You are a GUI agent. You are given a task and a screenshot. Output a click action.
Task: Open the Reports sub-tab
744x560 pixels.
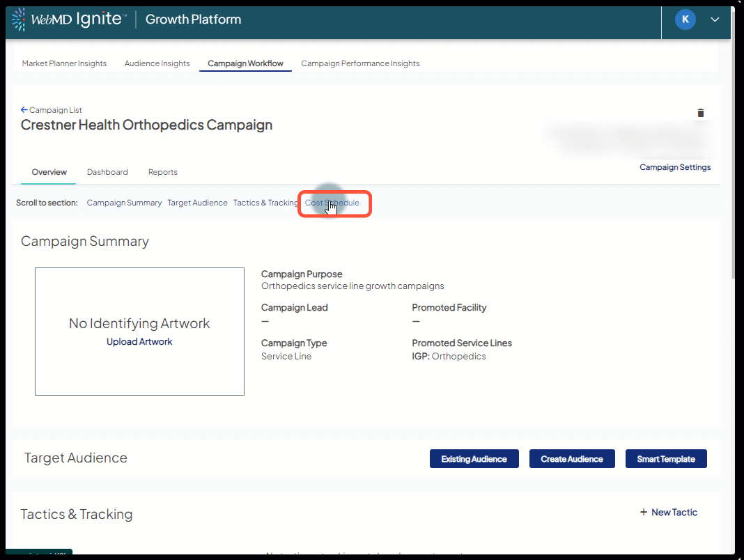coord(163,172)
